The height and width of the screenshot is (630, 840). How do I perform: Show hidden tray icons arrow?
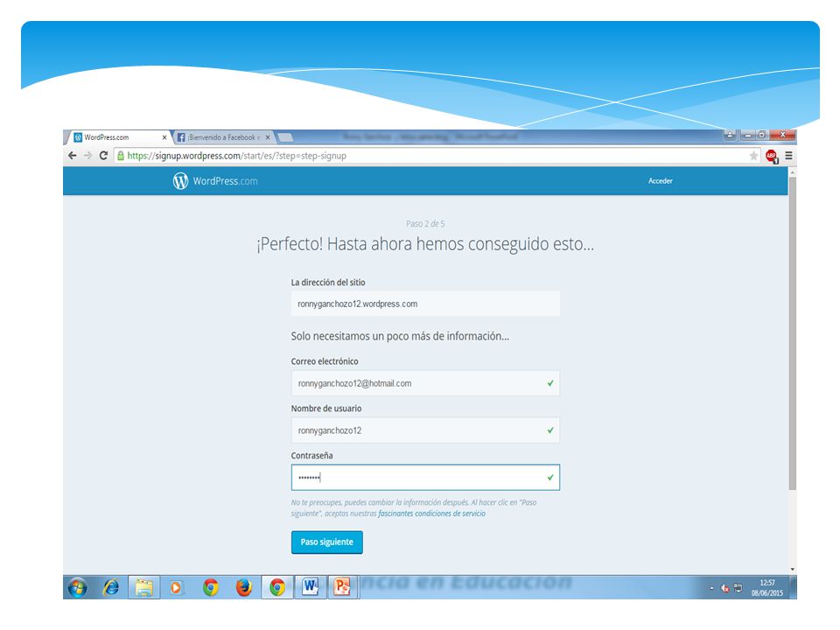tap(712, 588)
